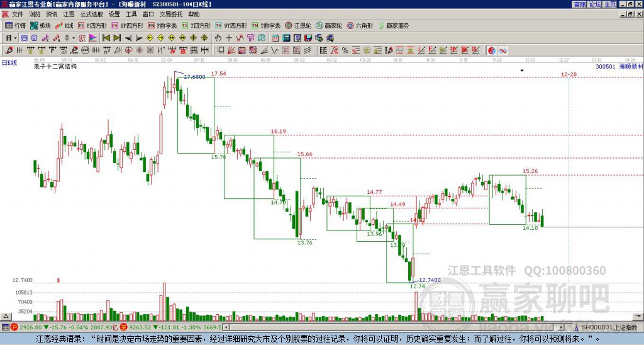This screenshot has height=345, width=644.
Task: Open the 行情 quotes view
Action: click(x=16, y=25)
